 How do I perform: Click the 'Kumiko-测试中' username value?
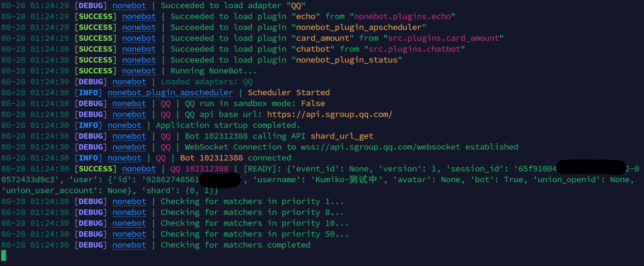[349, 180]
